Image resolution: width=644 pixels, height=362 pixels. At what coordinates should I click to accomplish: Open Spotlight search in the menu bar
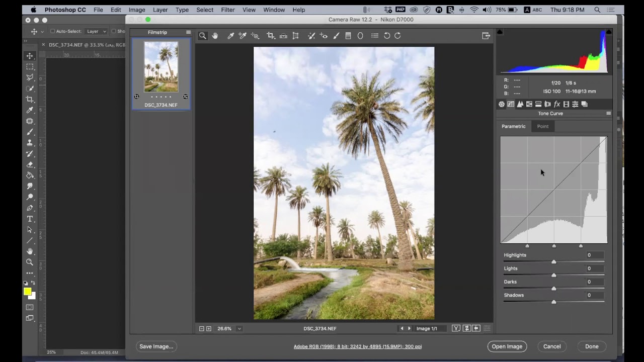coord(597,10)
